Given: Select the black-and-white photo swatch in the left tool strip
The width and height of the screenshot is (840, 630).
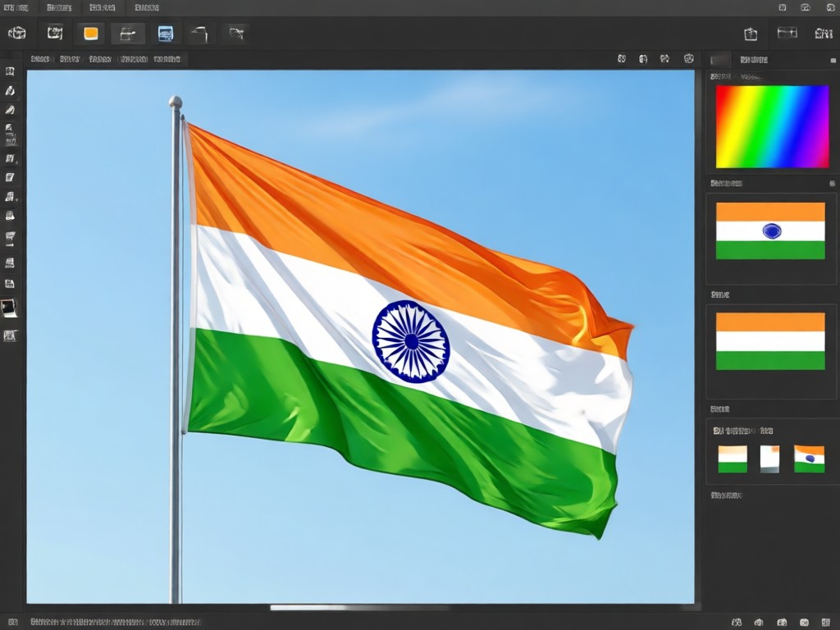Looking at the screenshot, I should point(9,308).
